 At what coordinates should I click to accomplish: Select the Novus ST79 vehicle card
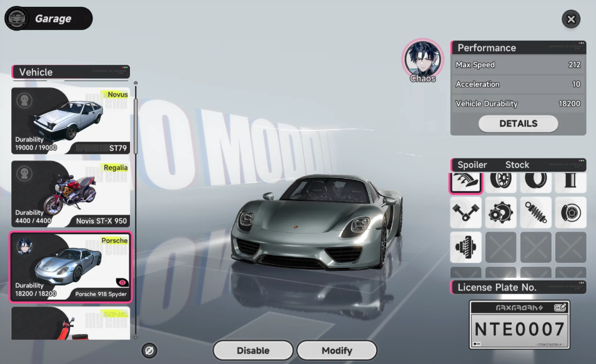point(71,121)
